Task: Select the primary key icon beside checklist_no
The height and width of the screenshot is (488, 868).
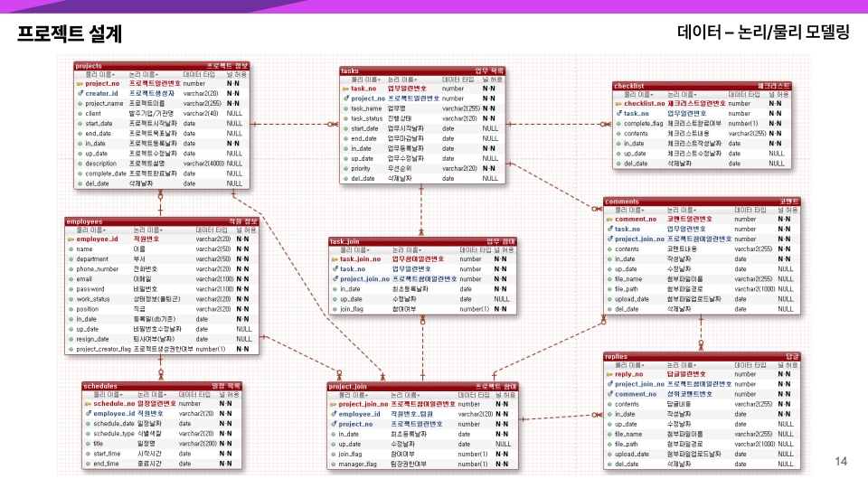Action: coord(618,103)
